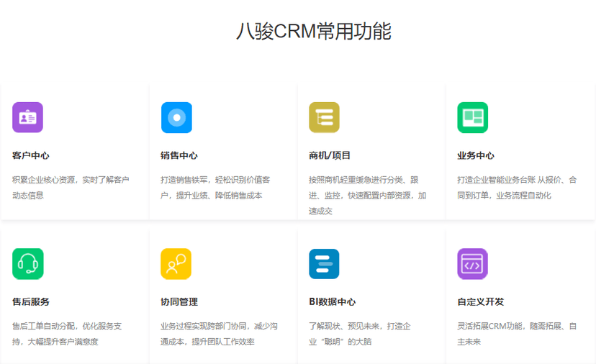This screenshot has height=364, width=596.
Task: Open the 自定义开发 title
Action: click(480, 301)
